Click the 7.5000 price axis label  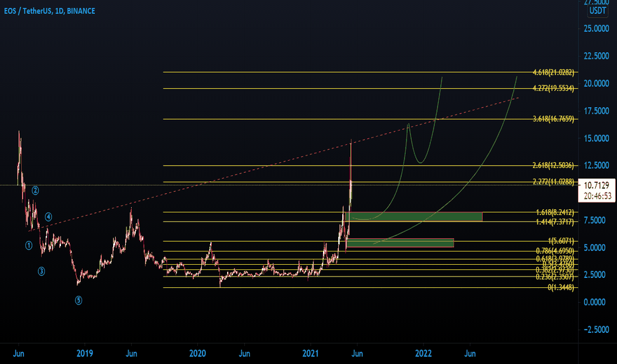coord(594,220)
